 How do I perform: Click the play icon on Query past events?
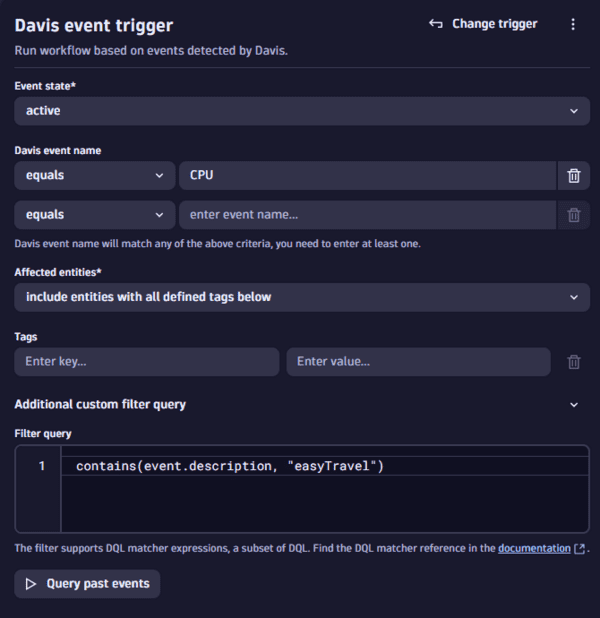point(31,584)
